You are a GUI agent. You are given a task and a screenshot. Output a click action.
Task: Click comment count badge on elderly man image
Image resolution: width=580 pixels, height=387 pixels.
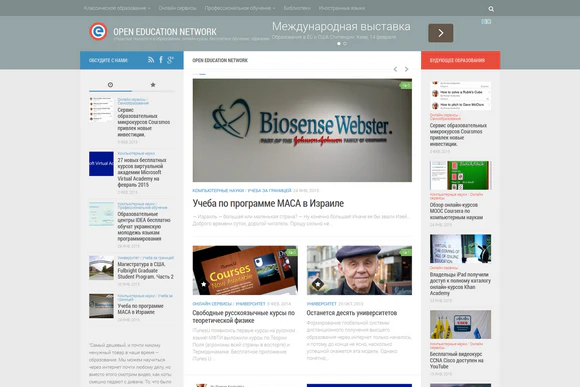[x=406, y=252]
